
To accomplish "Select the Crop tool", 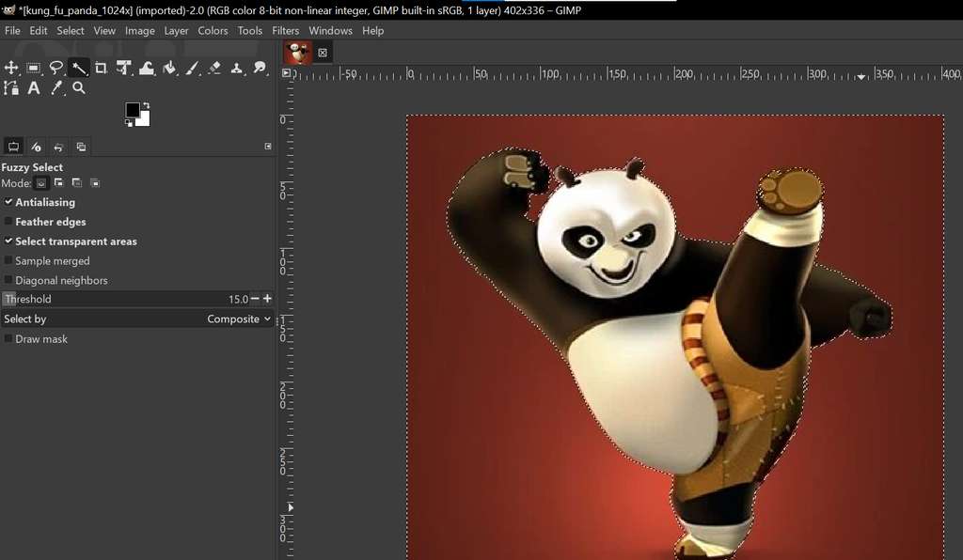I will [x=102, y=68].
